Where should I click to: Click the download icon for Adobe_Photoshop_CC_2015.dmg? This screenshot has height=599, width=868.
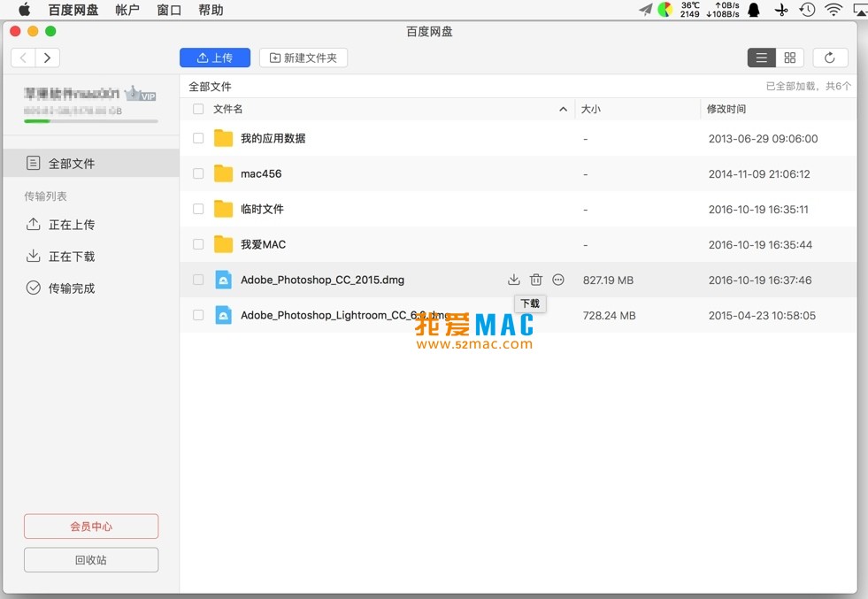(x=514, y=280)
